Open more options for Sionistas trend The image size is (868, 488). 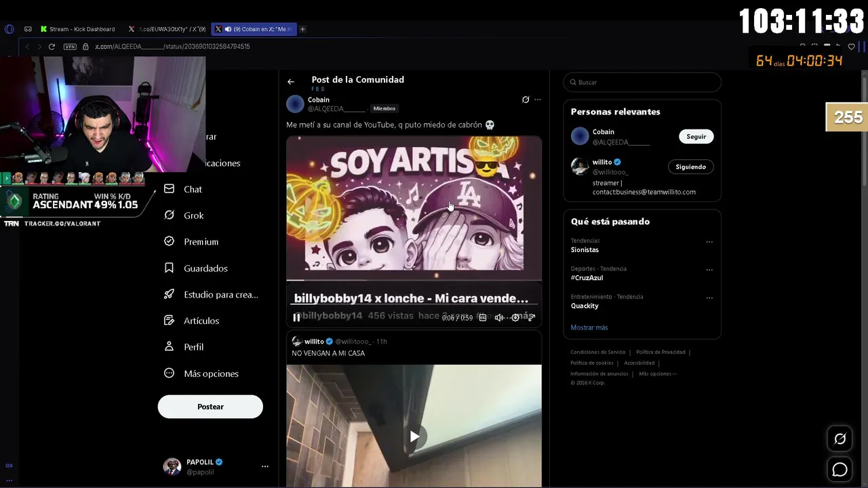(x=709, y=242)
